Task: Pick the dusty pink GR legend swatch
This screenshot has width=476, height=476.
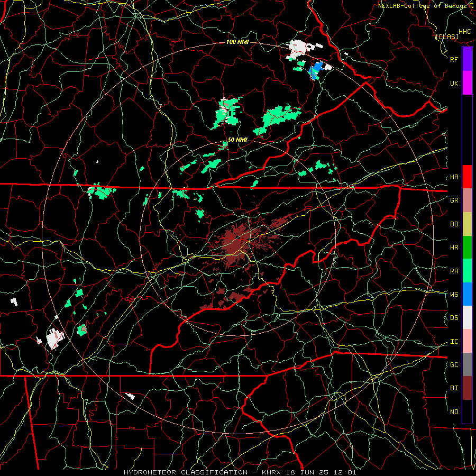Action: [x=467, y=200]
